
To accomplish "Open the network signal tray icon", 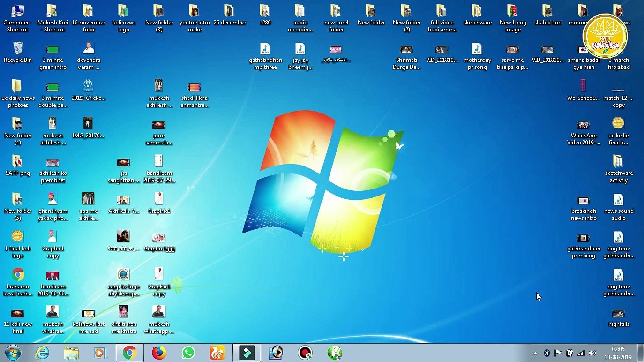I will (x=581, y=353).
